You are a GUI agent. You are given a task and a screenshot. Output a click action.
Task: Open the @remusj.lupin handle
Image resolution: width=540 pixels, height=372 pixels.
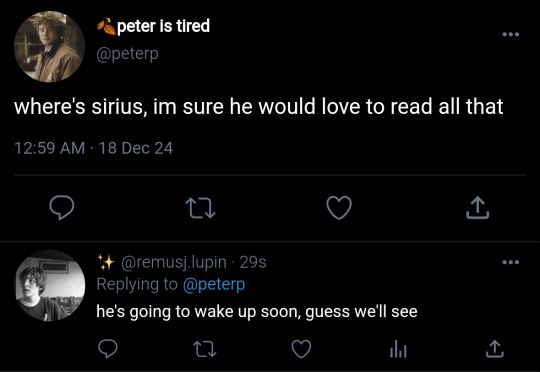point(174,263)
